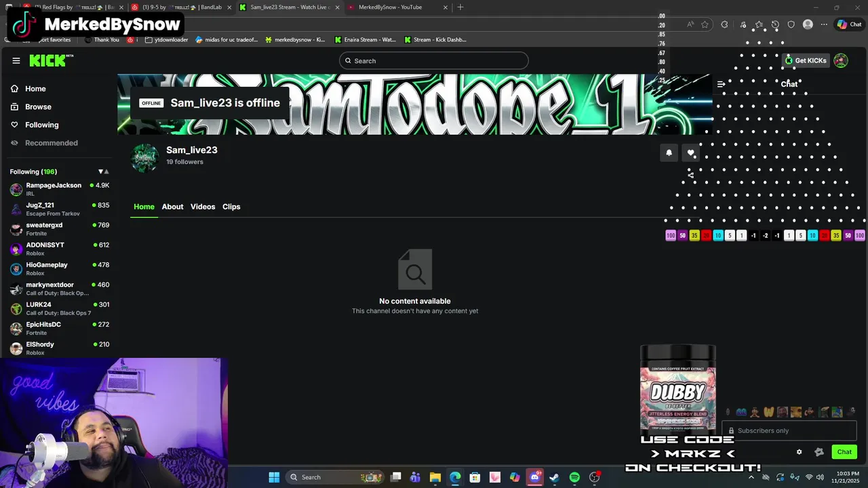
Task: Open the Kick hamburger sidebar menu
Action: pyautogui.click(x=16, y=60)
